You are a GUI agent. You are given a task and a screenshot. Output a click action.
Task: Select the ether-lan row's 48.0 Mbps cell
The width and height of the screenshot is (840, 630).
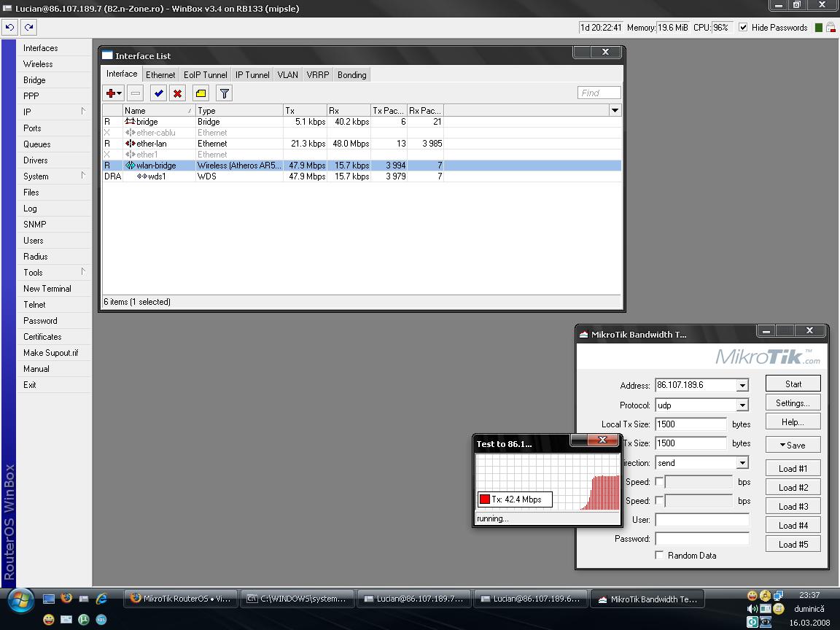tap(349, 144)
